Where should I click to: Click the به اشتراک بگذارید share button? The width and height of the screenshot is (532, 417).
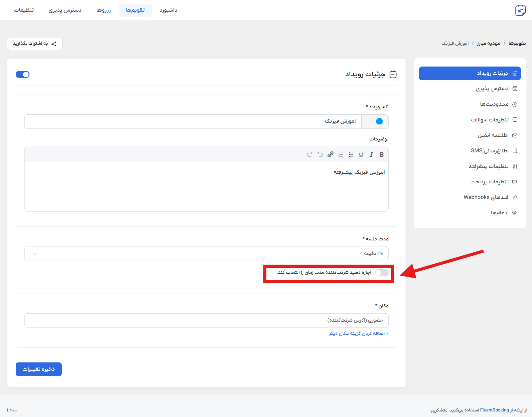[x=35, y=44]
